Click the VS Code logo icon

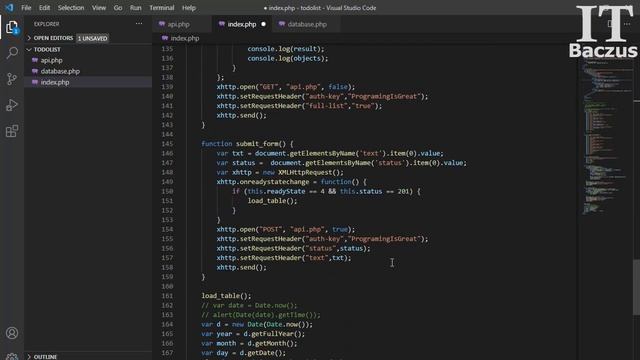pos(9,7)
